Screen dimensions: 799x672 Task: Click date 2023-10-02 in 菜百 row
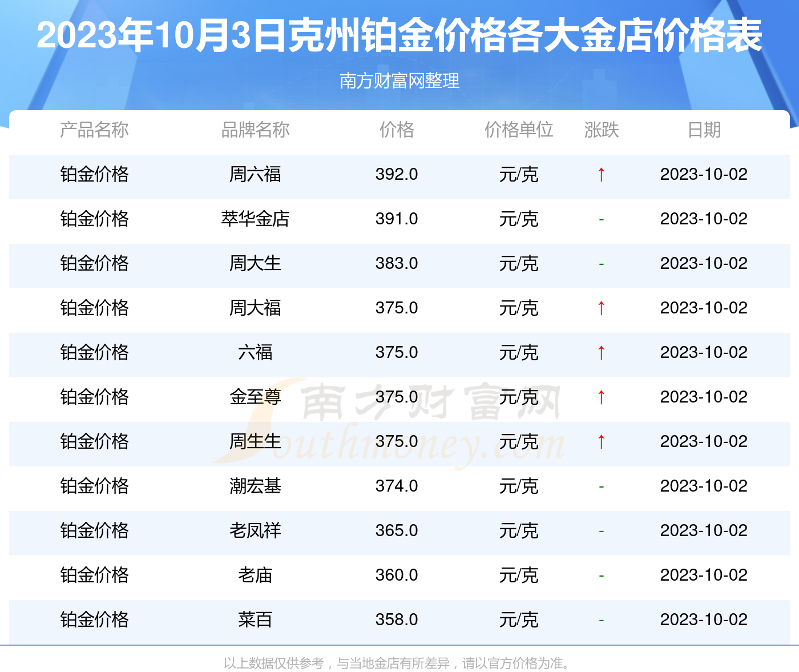pyautogui.click(x=704, y=620)
